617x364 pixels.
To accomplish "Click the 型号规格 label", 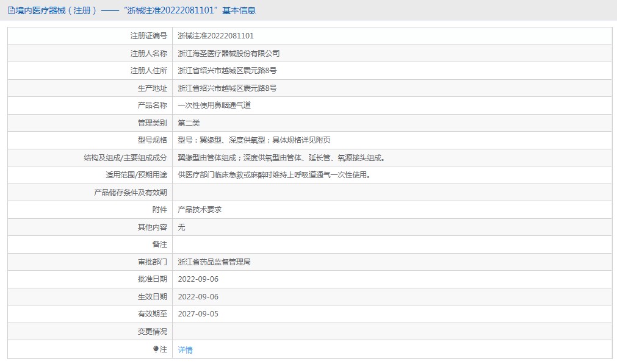I will (153, 140).
